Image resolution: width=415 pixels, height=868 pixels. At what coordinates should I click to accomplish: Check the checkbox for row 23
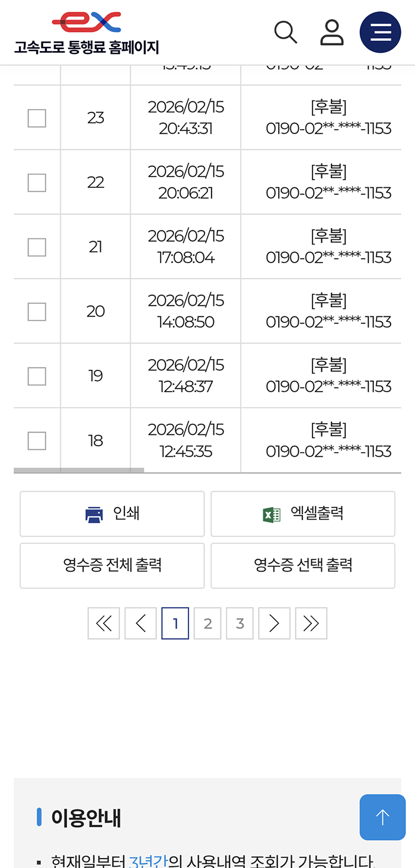tap(37, 117)
